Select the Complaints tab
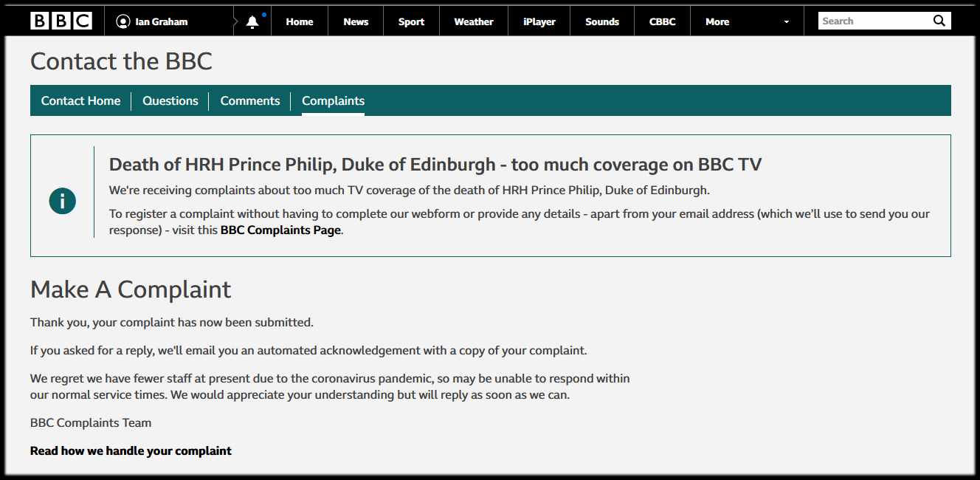Image resolution: width=980 pixels, height=480 pixels. click(x=333, y=101)
